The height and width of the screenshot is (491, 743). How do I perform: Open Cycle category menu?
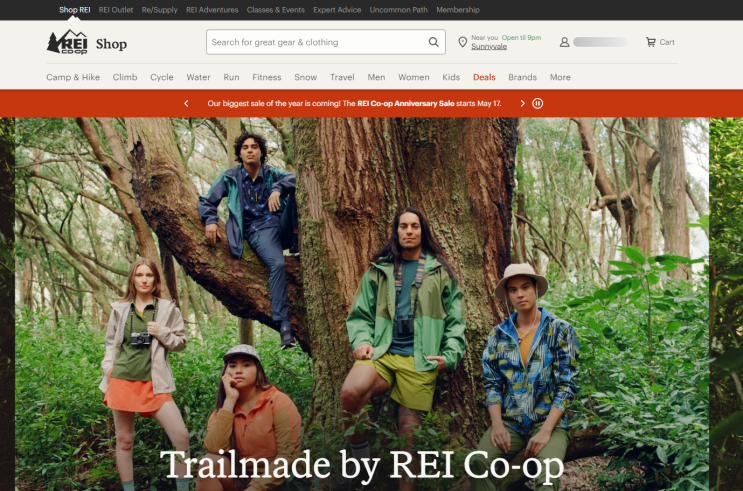click(162, 77)
